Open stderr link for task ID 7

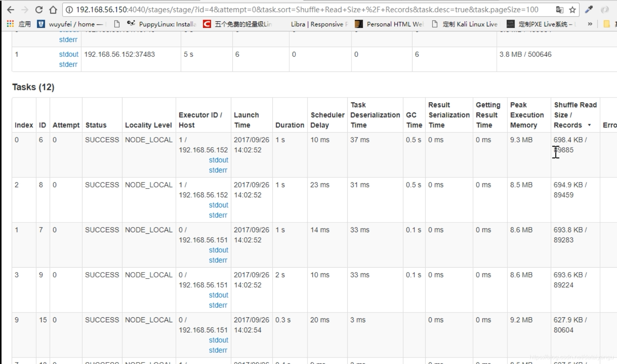(x=218, y=260)
